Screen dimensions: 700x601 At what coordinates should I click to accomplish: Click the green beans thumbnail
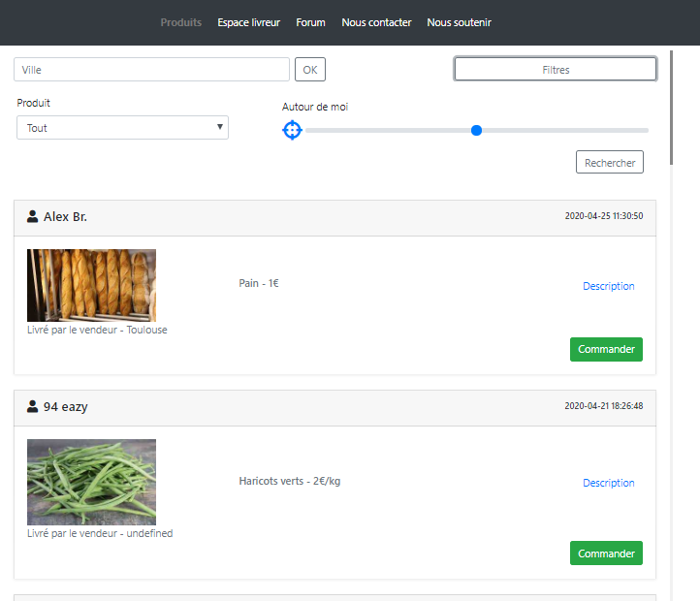91,482
